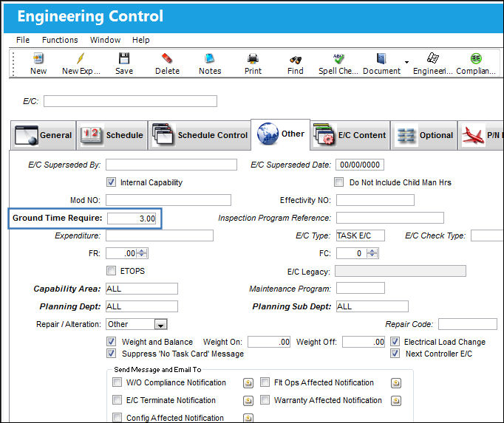Screen dimensions: 504x423
Task: Check the ETOPS checkbox
Action: coord(111,271)
